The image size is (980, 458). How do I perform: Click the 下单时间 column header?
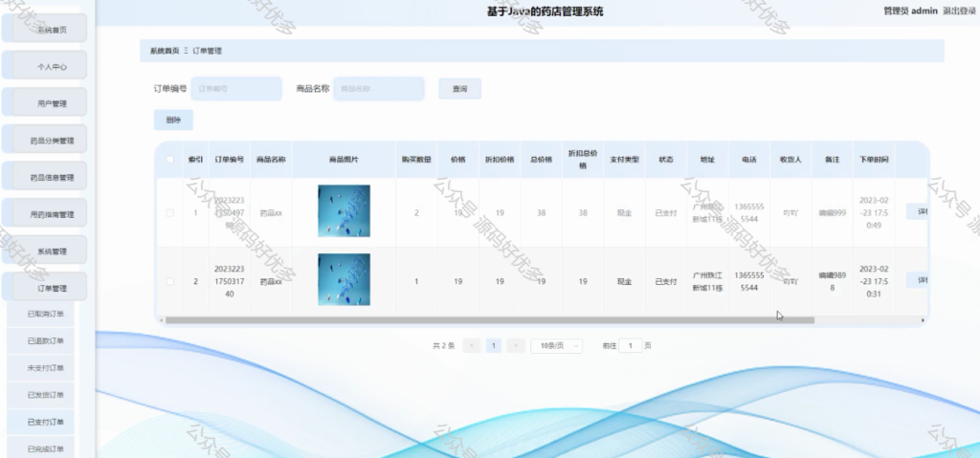(x=874, y=160)
